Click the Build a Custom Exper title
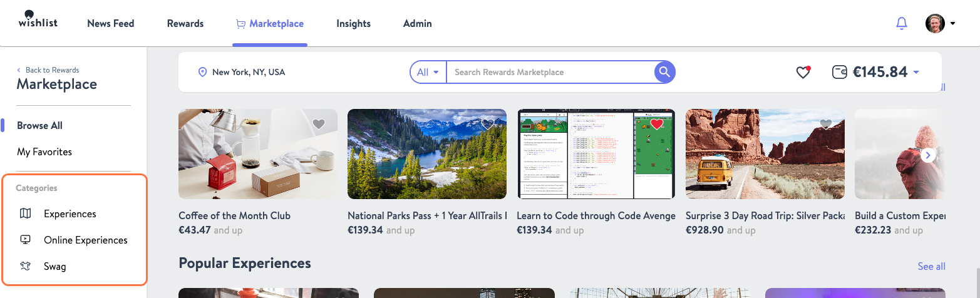The height and width of the screenshot is (298, 980). 900,215
